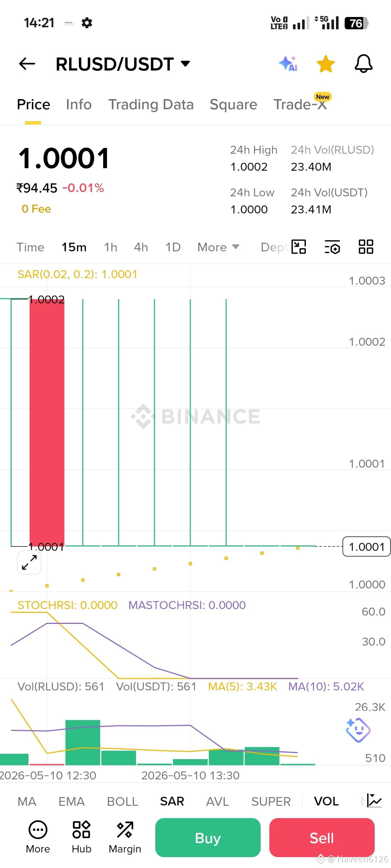Select the 1h timeframe
Viewport: 391px width, 868px height.
110,247
